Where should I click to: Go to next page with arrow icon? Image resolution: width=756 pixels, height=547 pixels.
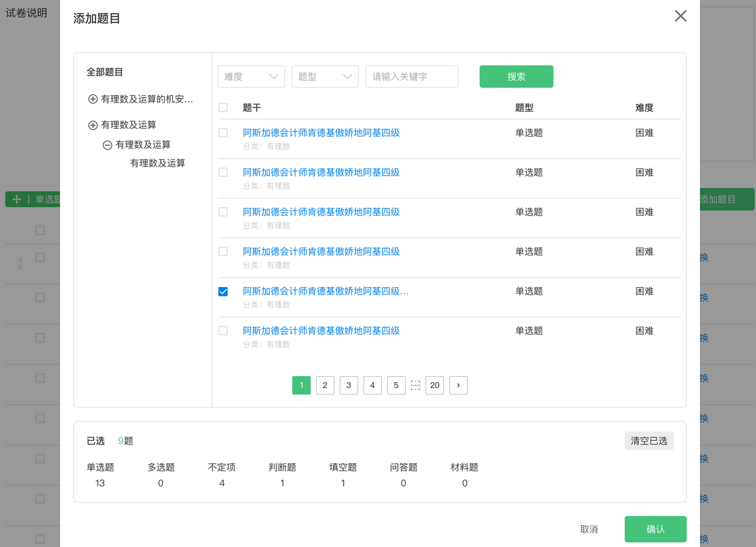(458, 385)
